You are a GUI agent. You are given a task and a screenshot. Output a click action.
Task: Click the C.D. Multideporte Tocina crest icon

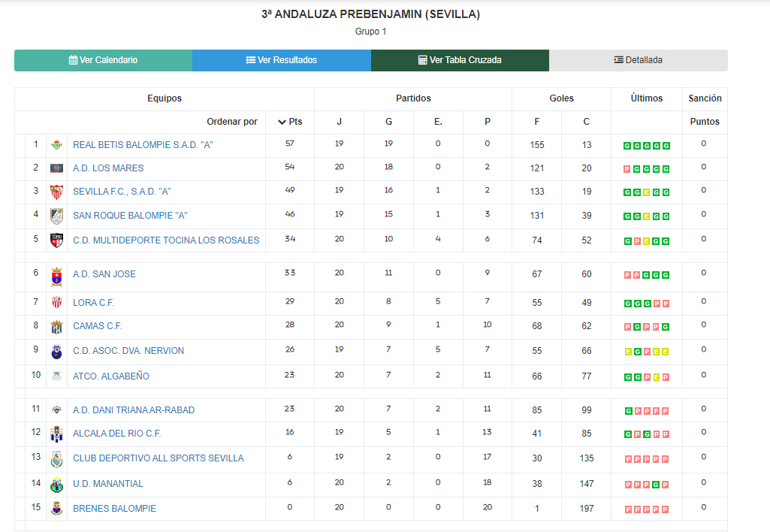tap(56, 240)
